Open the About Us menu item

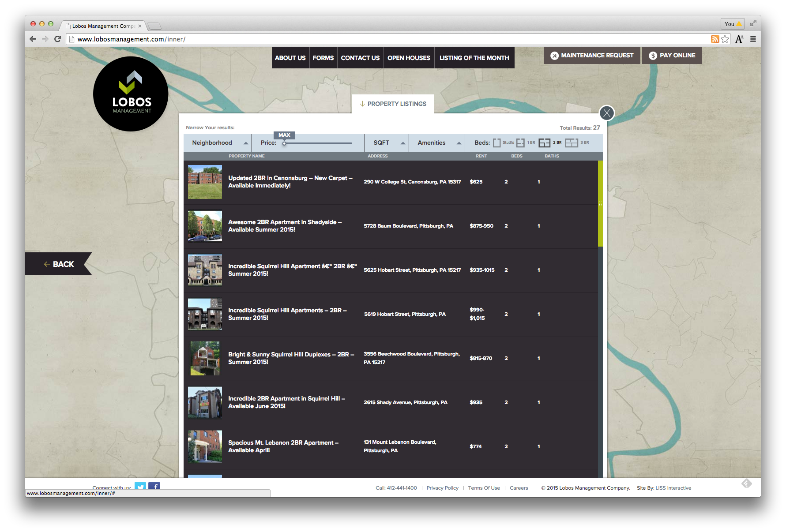point(290,58)
